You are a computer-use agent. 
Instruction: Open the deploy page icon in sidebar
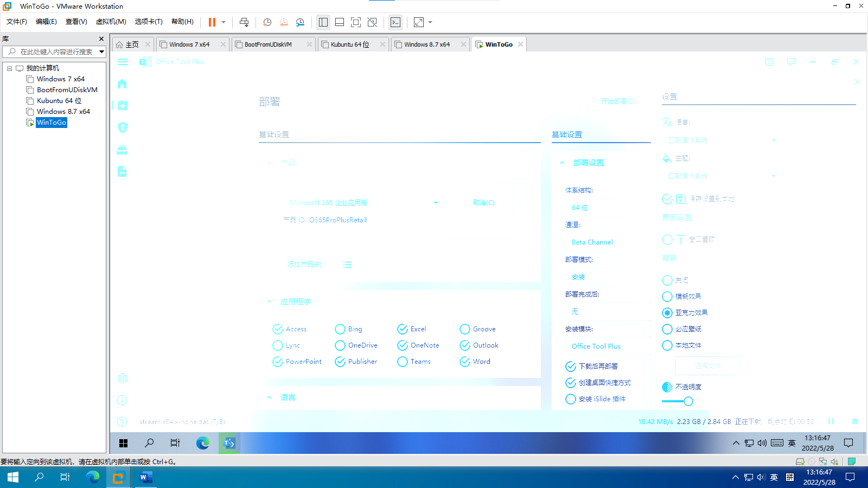coord(123,105)
